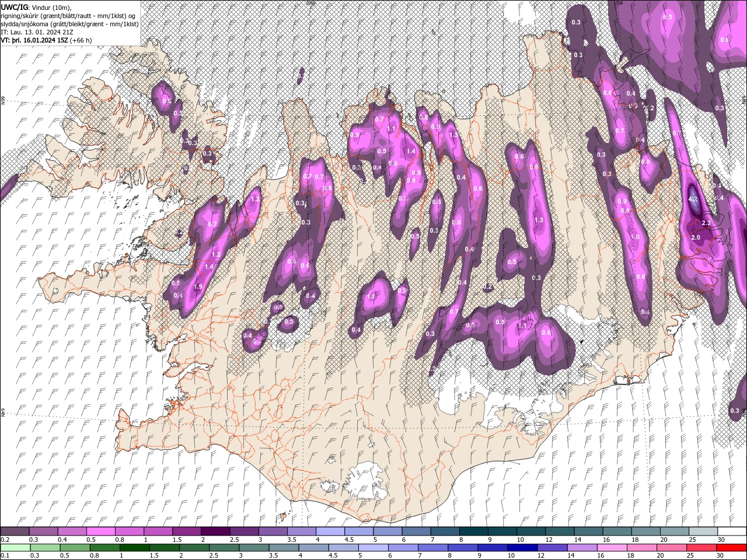Click the 'rigning/skúrir' description line in header
Screen dimensions: 747x560
[68, 16]
